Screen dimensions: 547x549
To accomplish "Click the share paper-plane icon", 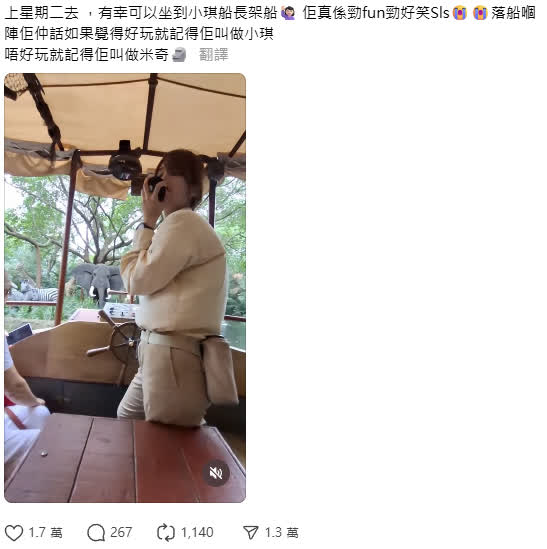I will (250, 533).
